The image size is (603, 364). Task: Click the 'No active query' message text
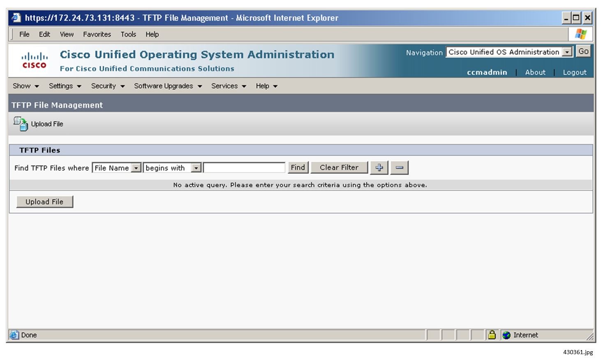click(300, 185)
